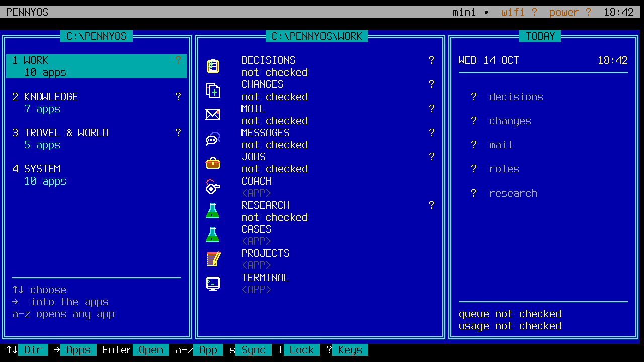The width and height of the screenshot is (644, 362).
Task: Click 'roles' in the Today panel
Action: point(504,169)
